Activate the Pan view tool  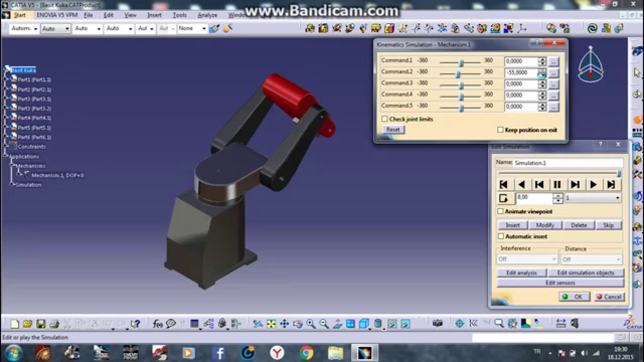[x=284, y=324]
